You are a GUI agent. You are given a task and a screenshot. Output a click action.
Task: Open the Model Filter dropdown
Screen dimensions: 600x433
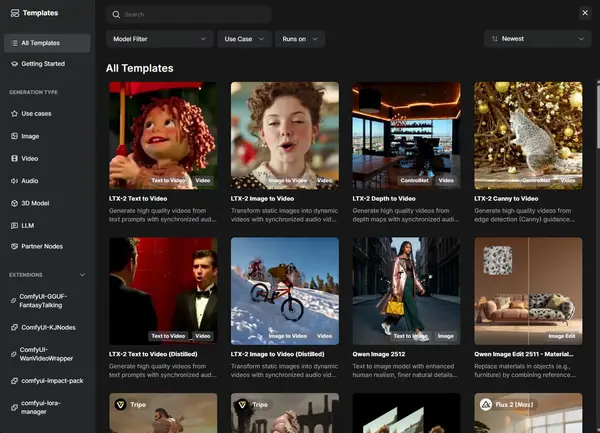(160, 39)
